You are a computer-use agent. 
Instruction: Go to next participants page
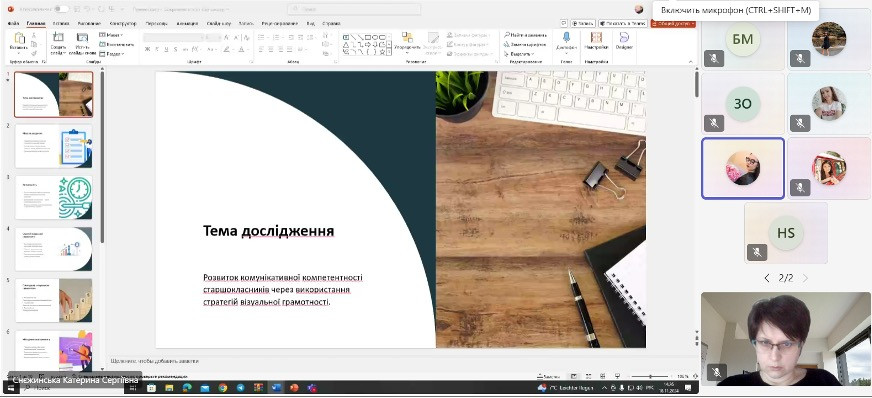coord(805,278)
